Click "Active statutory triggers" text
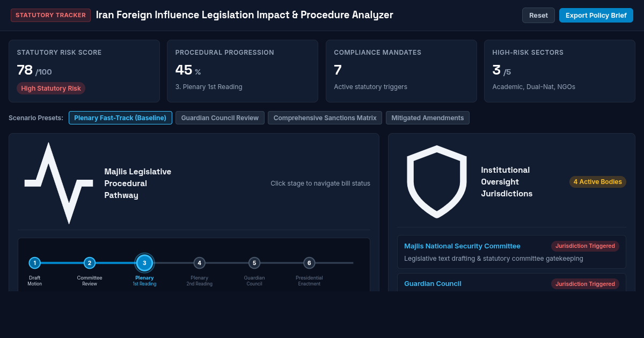This screenshot has width=644, height=338. pyautogui.click(x=371, y=87)
